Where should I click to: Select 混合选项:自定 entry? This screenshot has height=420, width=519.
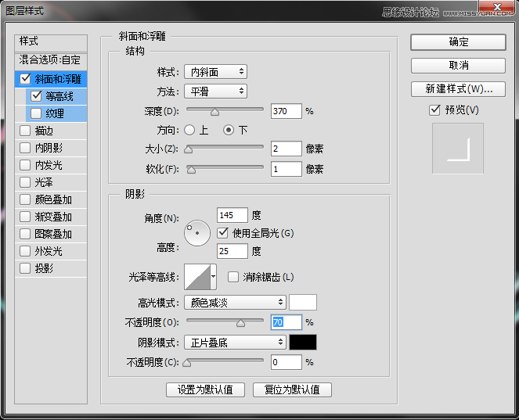click(x=51, y=60)
